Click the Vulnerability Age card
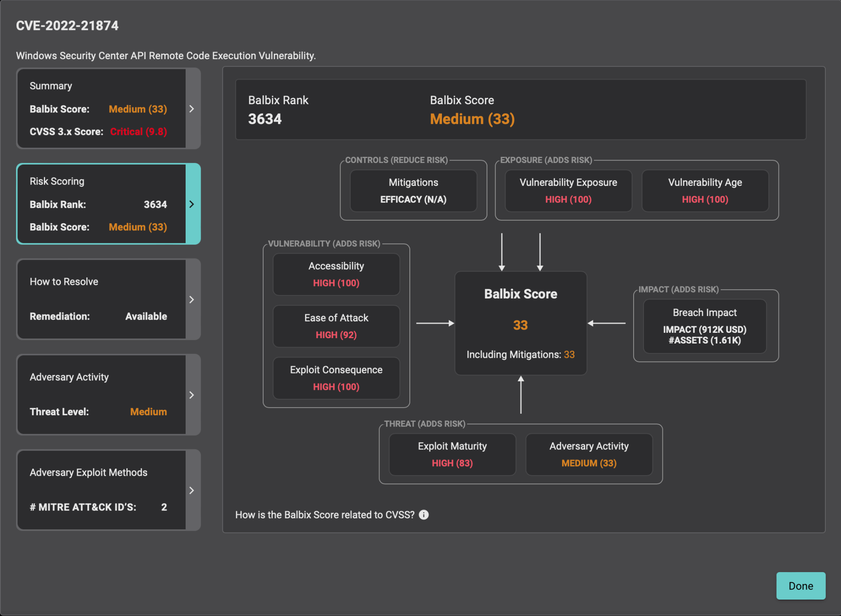The height and width of the screenshot is (616, 841). coord(705,191)
